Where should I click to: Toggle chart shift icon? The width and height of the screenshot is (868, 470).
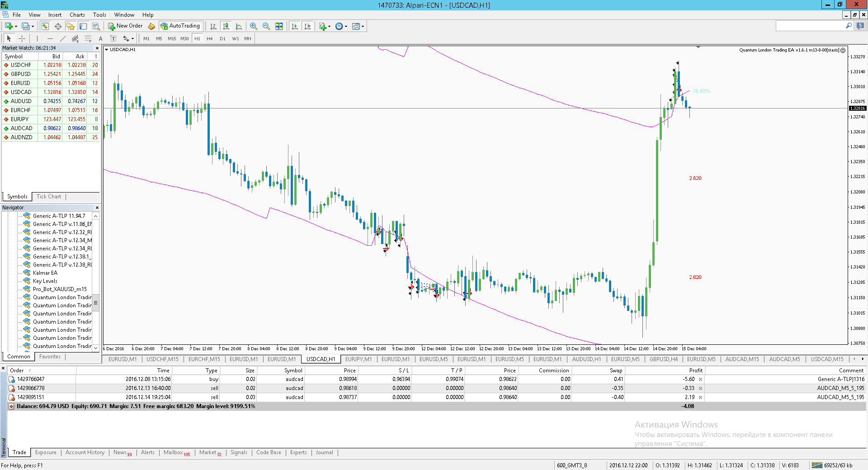tap(308, 26)
